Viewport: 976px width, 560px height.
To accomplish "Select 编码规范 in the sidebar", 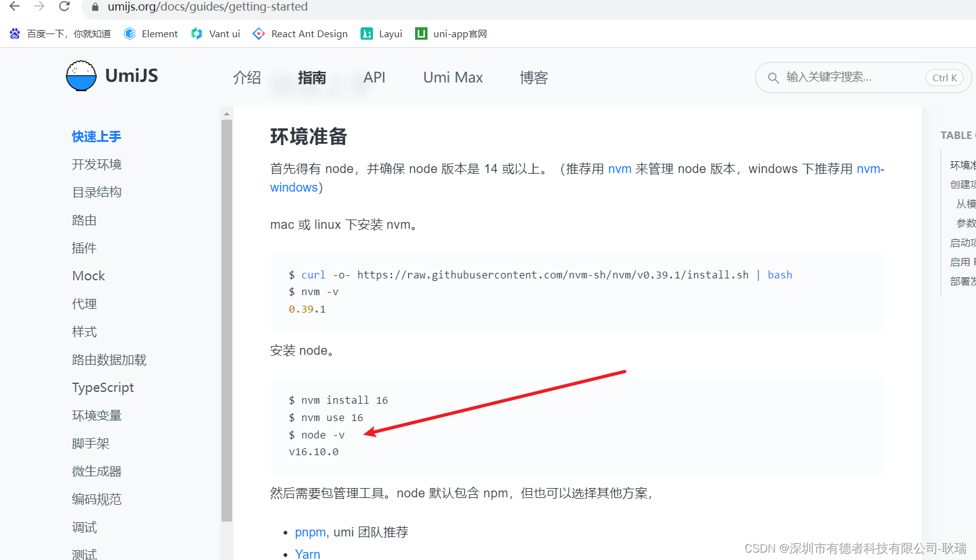I will pos(97,499).
